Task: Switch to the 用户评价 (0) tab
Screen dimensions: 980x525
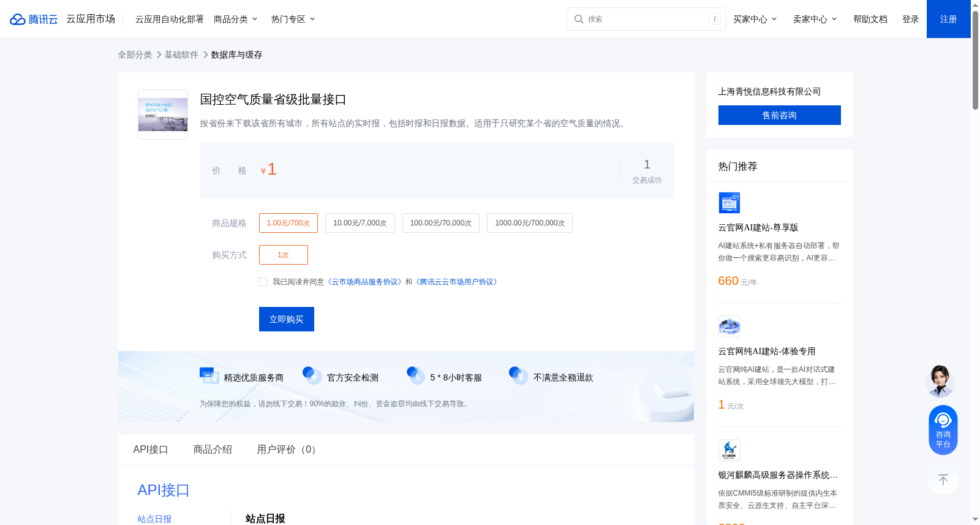Action: coord(288,450)
